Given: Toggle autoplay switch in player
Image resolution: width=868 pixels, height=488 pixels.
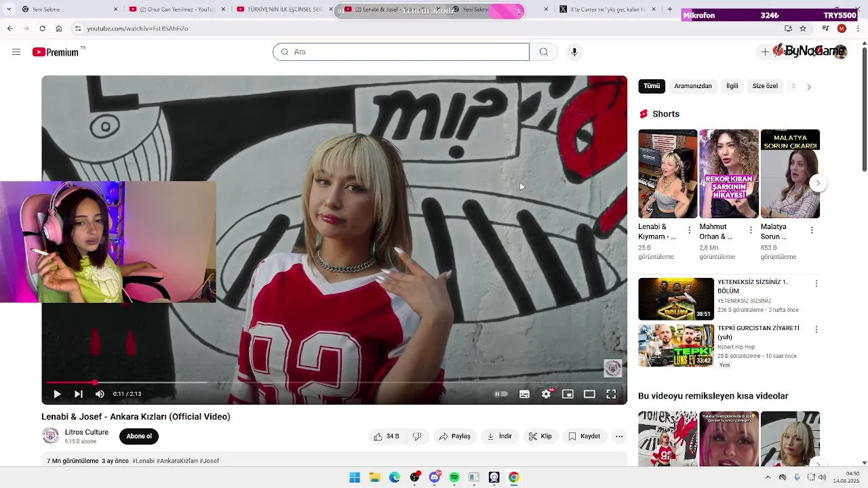Looking at the screenshot, I should click(501, 394).
